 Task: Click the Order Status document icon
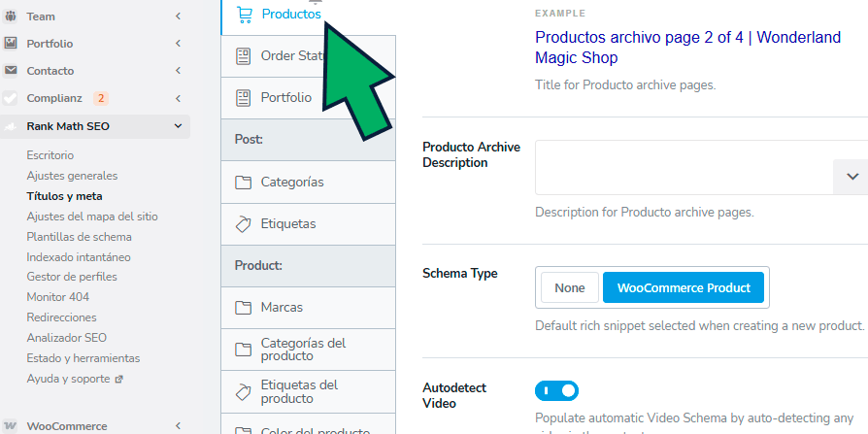tap(243, 56)
